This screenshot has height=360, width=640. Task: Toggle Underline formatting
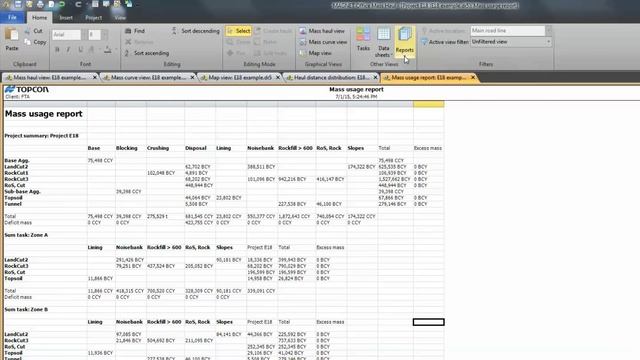point(80,50)
